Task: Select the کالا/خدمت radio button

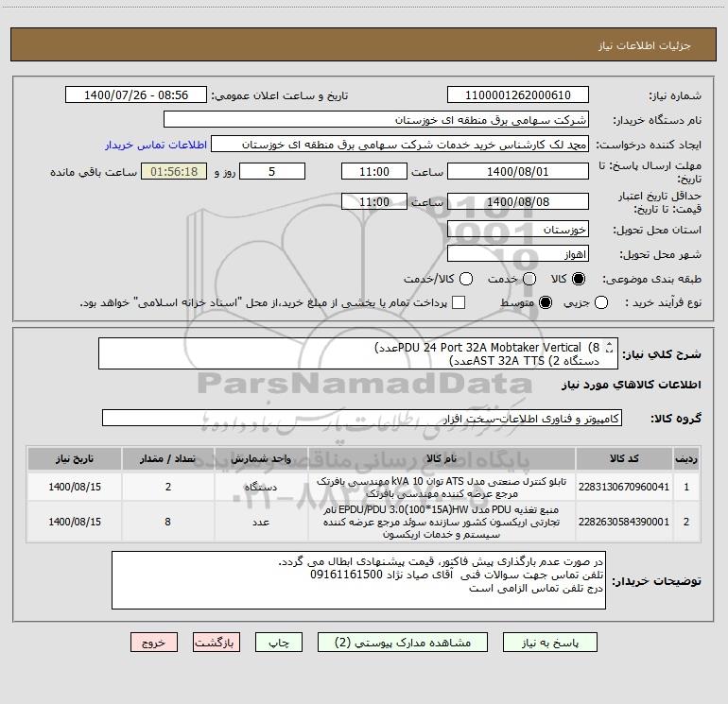Action: [x=466, y=279]
